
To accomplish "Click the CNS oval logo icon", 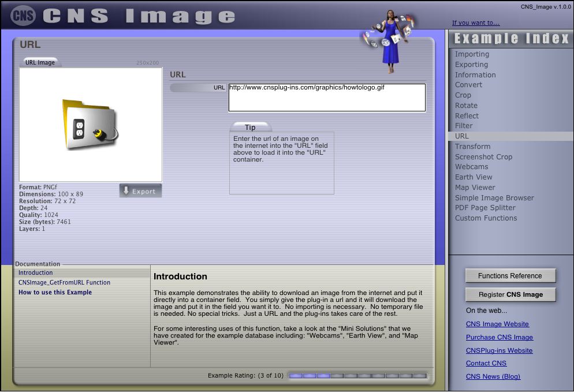I will pyautogui.click(x=23, y=16).
